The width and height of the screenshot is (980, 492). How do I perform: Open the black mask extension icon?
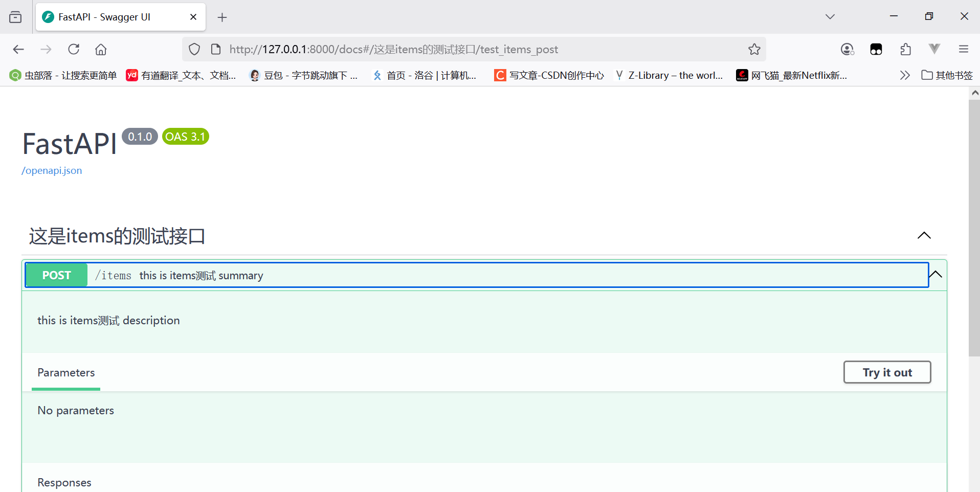876,49
